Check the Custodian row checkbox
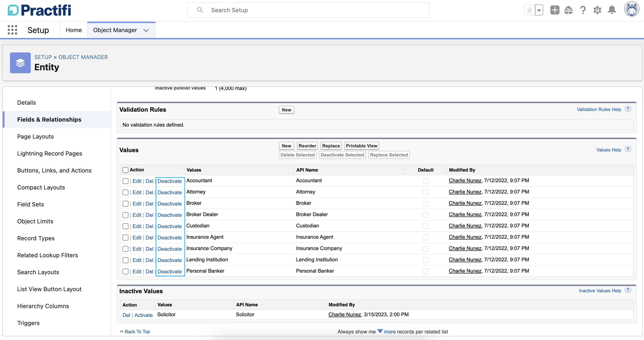Image resolution: width=644 pixels, height=340 pixels. [125, 226]
